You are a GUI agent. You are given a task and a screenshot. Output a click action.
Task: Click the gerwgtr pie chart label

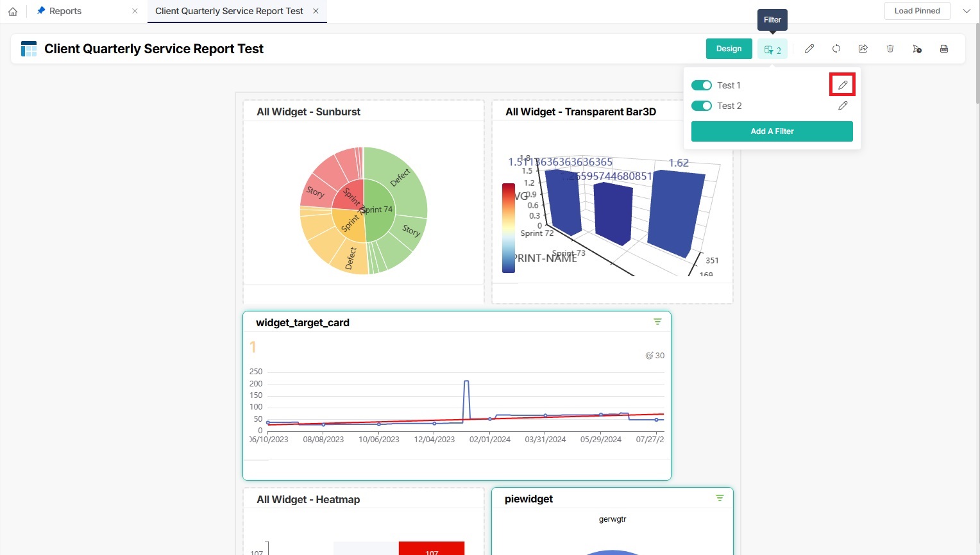612,519
